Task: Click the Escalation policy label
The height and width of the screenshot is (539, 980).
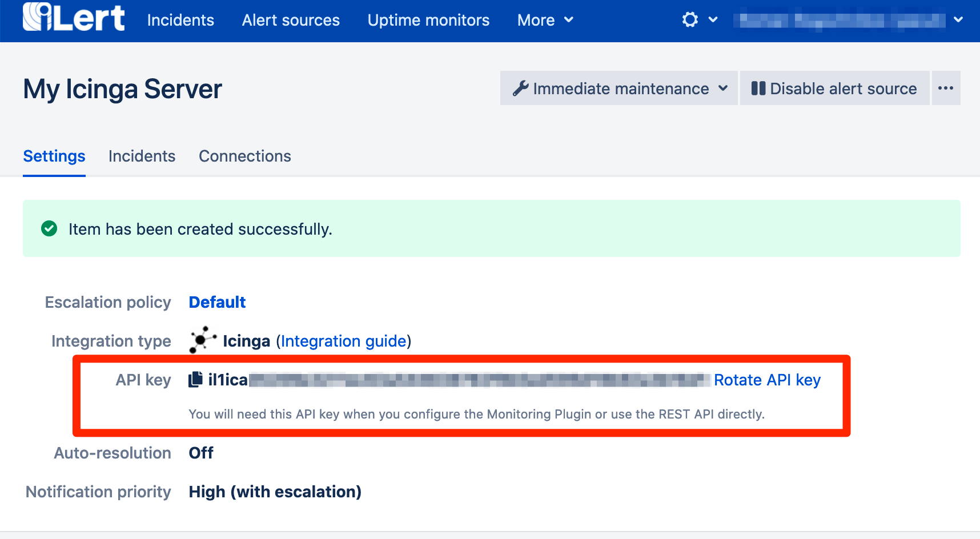Action: [x=108, y=302]
